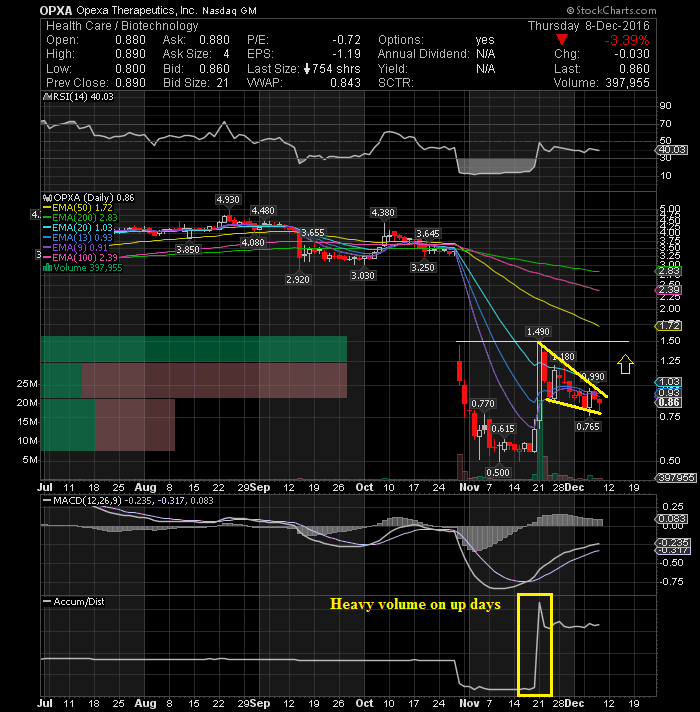Click the Prev Close 0.890 value
The height and width of the screenshot is (712, 700).
pos(130,83)
